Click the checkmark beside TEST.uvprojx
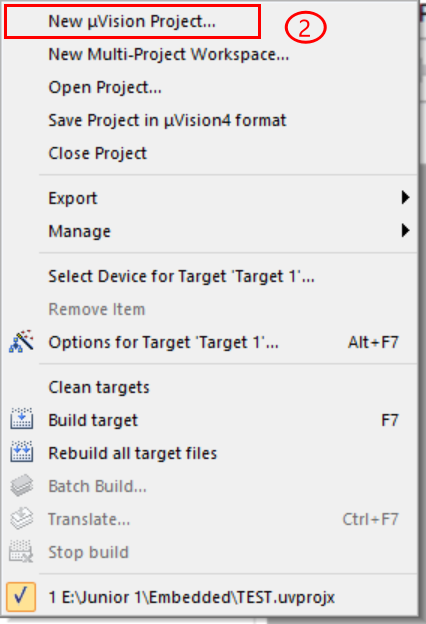Image resolution: width=426 pixels, height=624 pixels. click(x=21, y=597)
